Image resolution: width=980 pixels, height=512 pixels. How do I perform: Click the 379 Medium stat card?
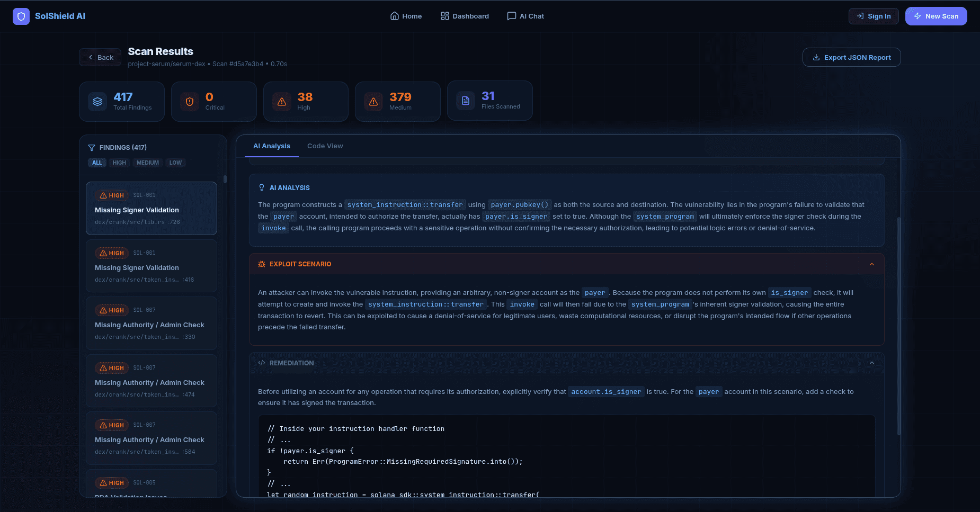click(x=398, y=102)
